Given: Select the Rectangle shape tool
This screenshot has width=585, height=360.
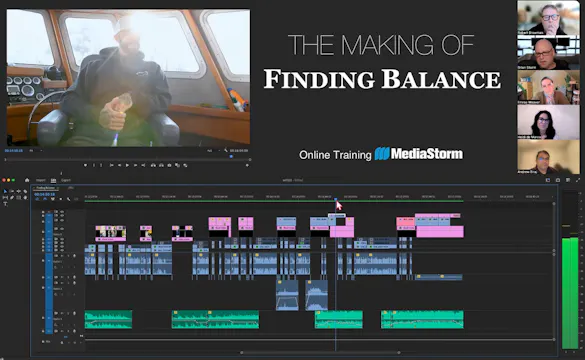Looking at the screenshot, I should pos(19,198).
